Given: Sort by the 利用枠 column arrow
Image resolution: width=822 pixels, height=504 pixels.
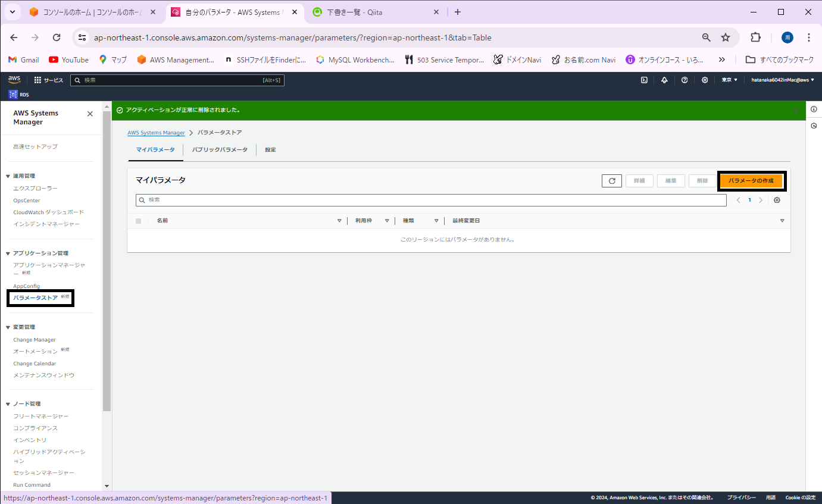Looking at the screenshot, I should tap(387, 221).
